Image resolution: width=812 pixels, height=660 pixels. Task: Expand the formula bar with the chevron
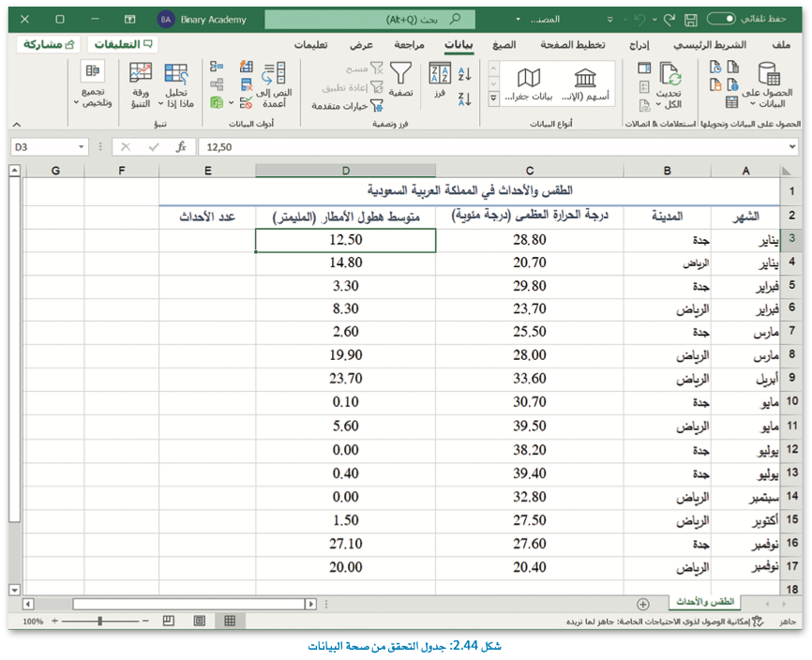(792, 147)
